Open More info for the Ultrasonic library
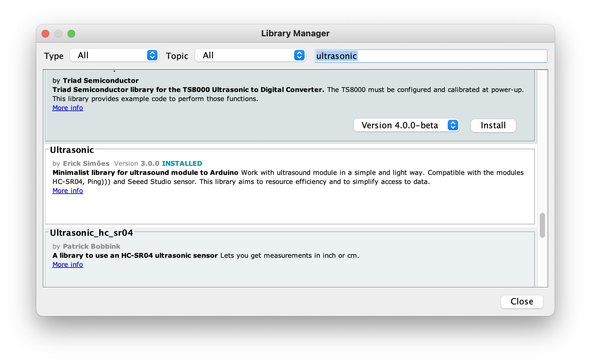 pos(67,191)
